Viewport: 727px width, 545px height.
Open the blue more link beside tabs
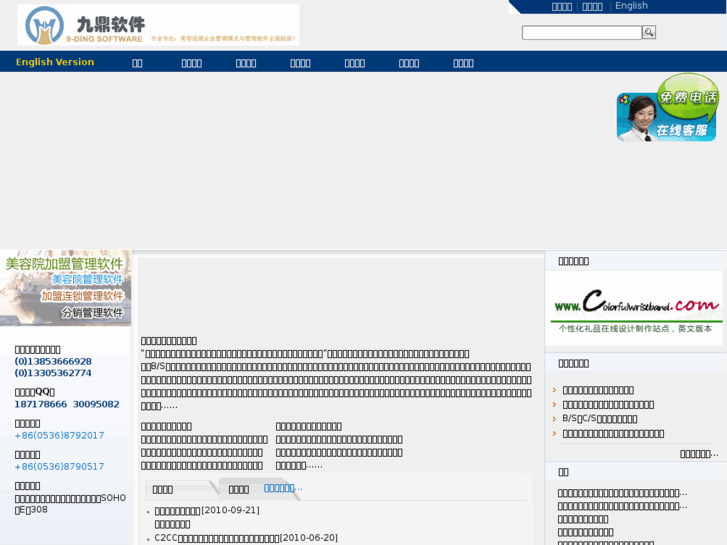pyautogui.click(x=283, y=488)
